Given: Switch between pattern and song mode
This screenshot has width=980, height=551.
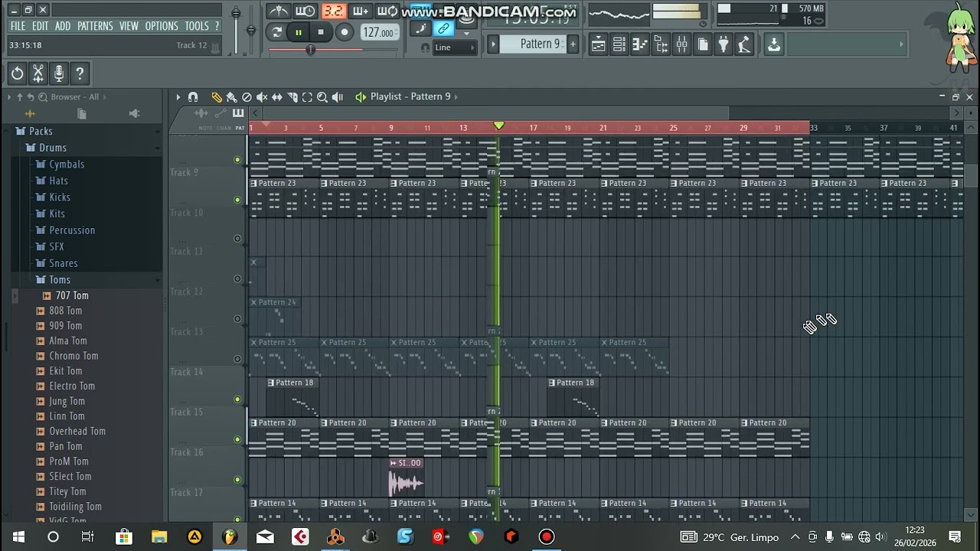Looking at the screenshot, I should click(277, 32).
